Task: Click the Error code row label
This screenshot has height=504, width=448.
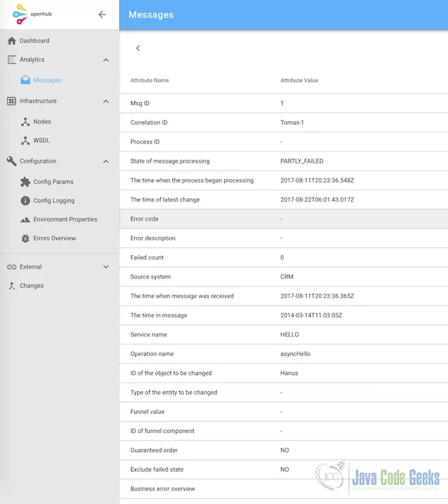Action: [145, 219]
